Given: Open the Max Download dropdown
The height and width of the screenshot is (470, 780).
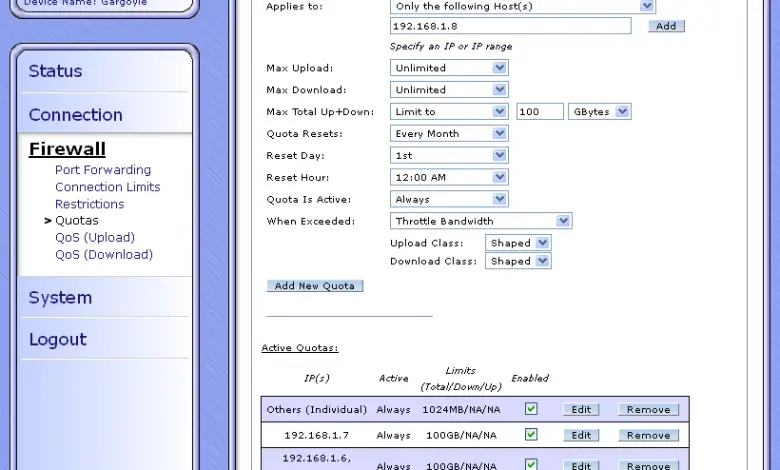Looking at the screenshot, I should [x=449, y=90].
